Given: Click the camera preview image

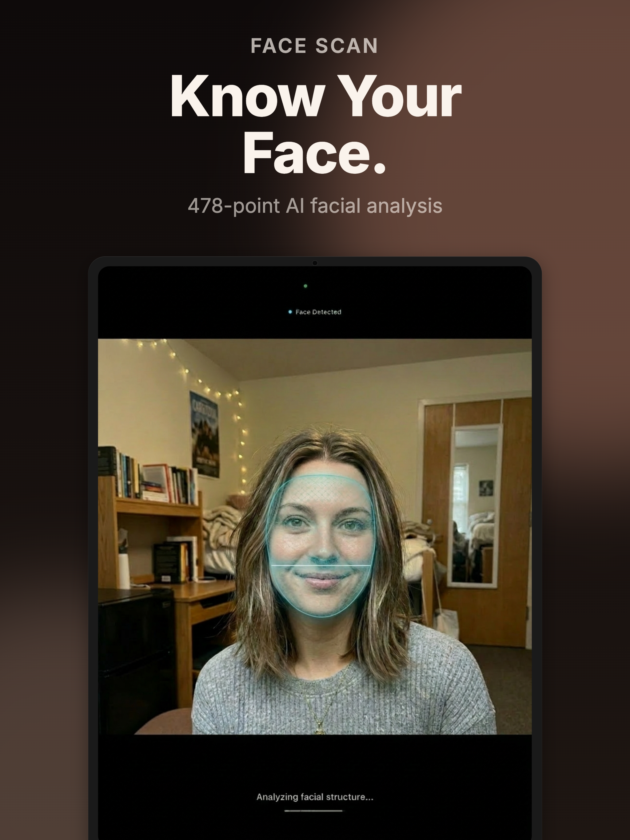Looking at the screenshot, I should [x=315, y=536].
